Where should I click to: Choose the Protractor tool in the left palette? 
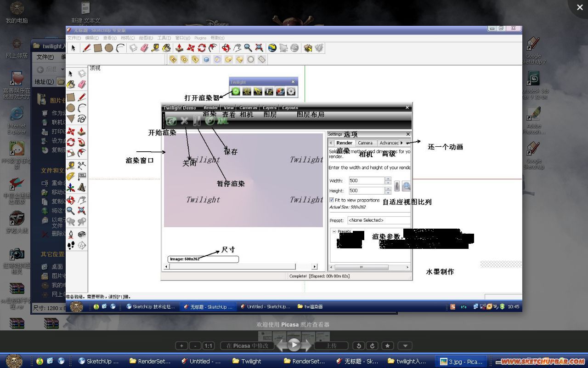[71, 176]
